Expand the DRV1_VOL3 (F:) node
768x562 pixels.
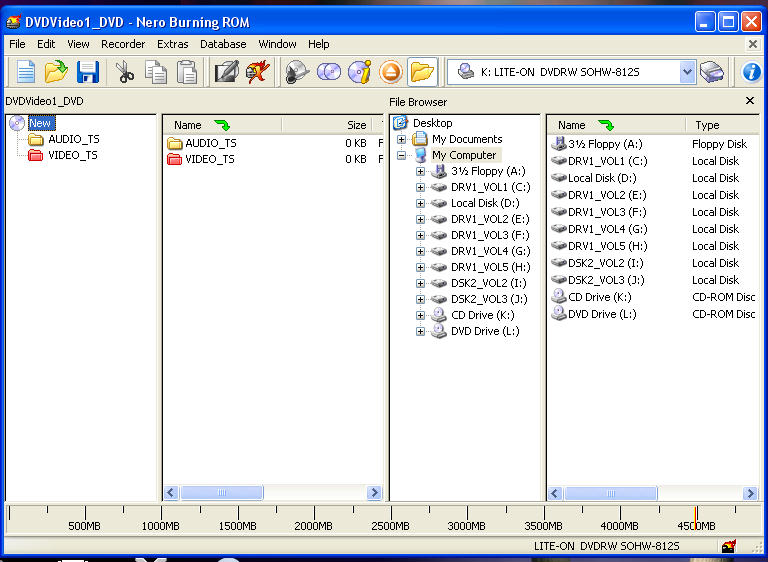click(420, 235)
